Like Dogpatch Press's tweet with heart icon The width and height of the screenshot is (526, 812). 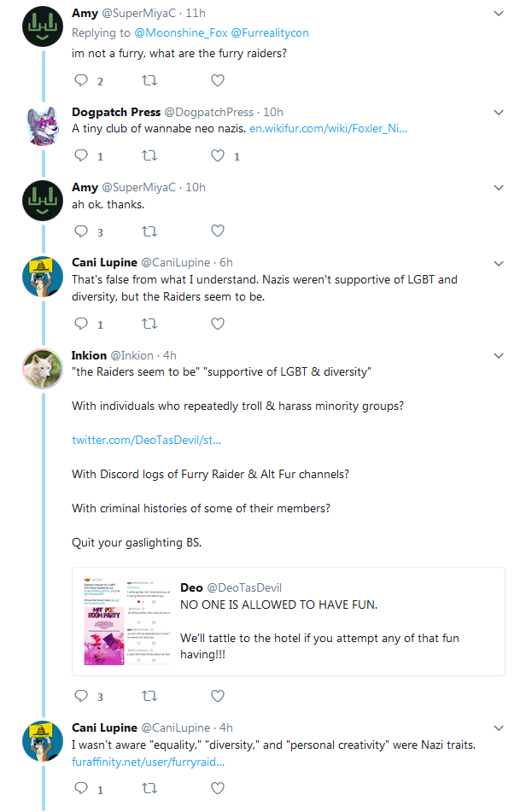click(218, 155)
